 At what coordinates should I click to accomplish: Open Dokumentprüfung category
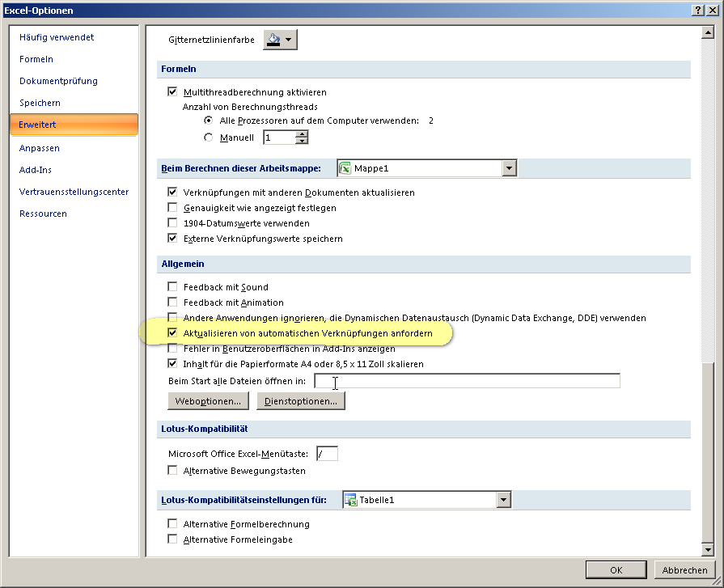pos(58,81)
